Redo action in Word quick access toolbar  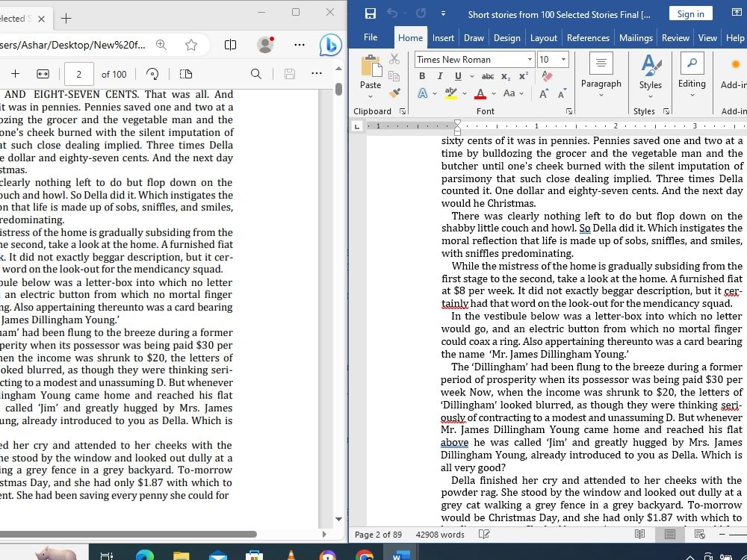[421, 13]
